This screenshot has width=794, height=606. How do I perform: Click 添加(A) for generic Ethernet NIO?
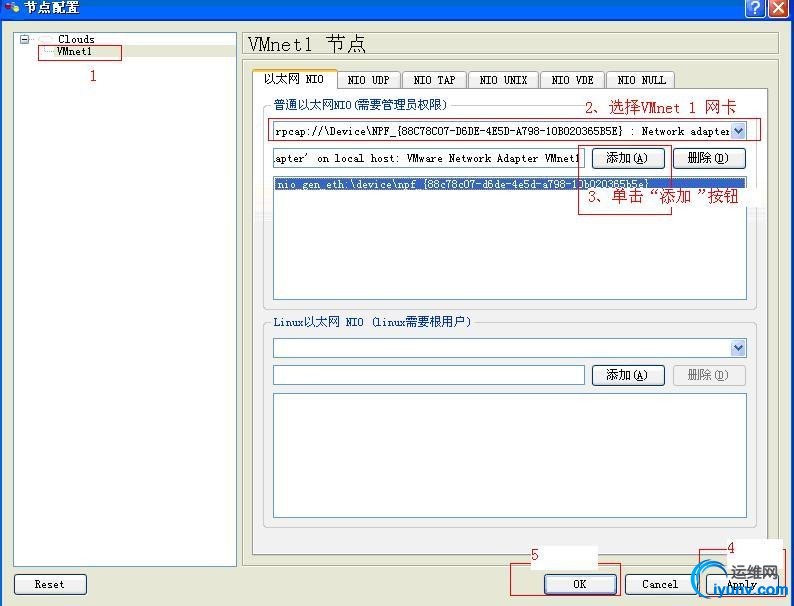(628, 158)
